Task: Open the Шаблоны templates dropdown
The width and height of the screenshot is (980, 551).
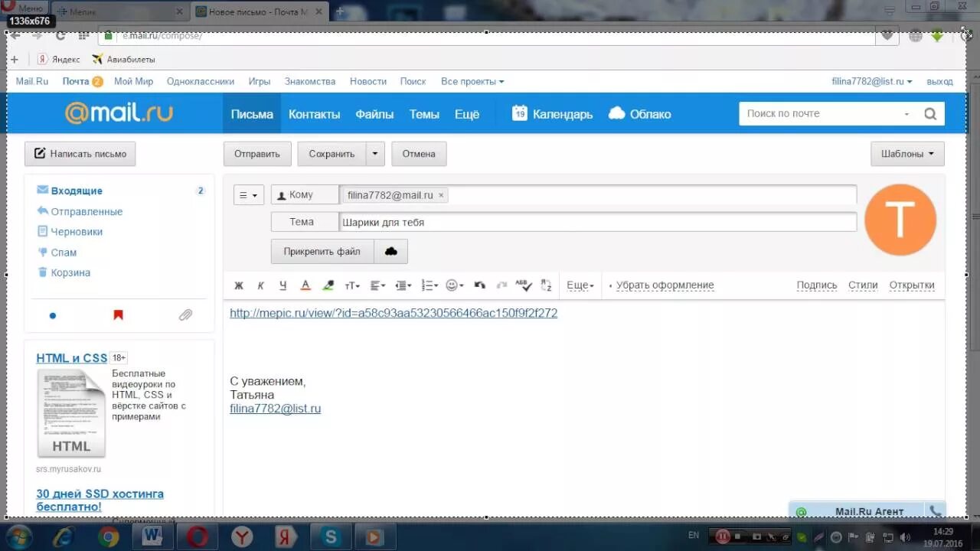Action: pos(907,154)
